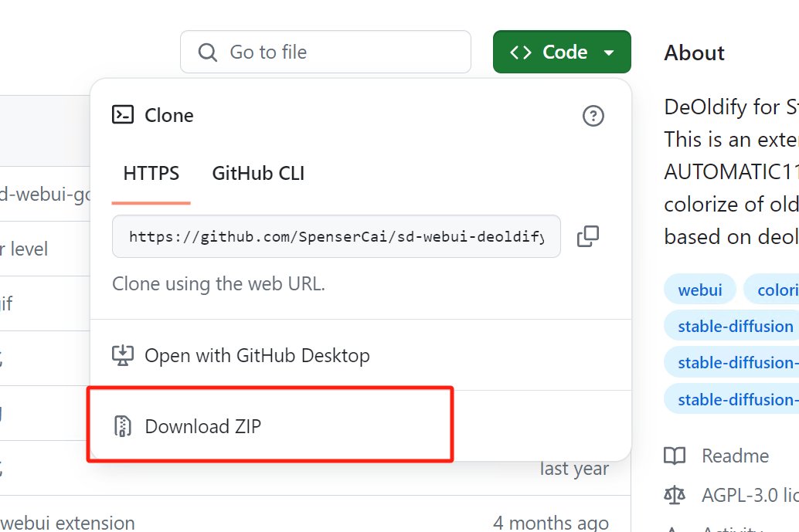Open the Readme link

click(x=735, y=456)
